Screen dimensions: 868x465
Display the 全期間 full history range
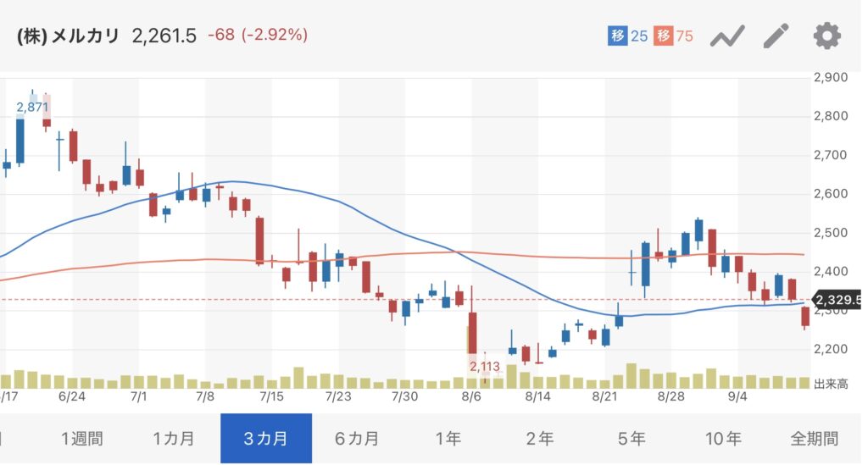[815, 439]
